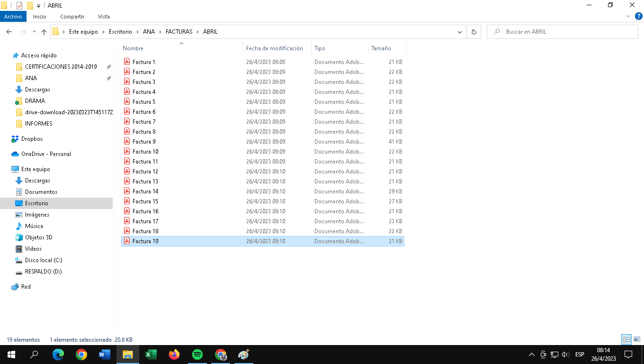Open Excel from the taskbar
644x364 pixels.
pyautogui.click(x=151, y=355)
